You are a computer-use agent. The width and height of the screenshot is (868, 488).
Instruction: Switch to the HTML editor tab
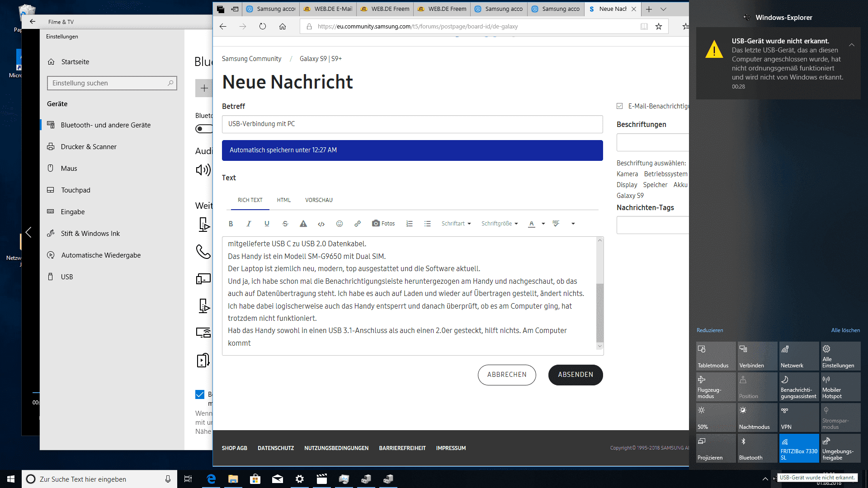[284, 200]
